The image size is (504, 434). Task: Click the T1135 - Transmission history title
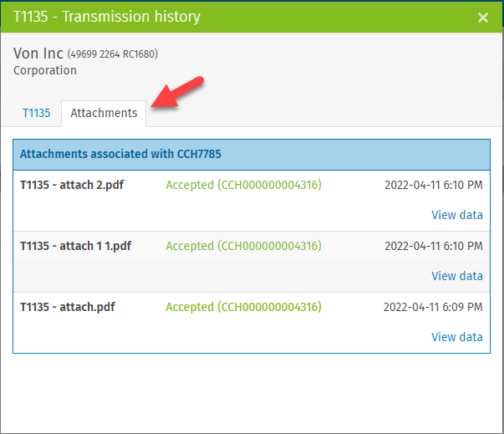pyautogui.click(x=107, y=17)
